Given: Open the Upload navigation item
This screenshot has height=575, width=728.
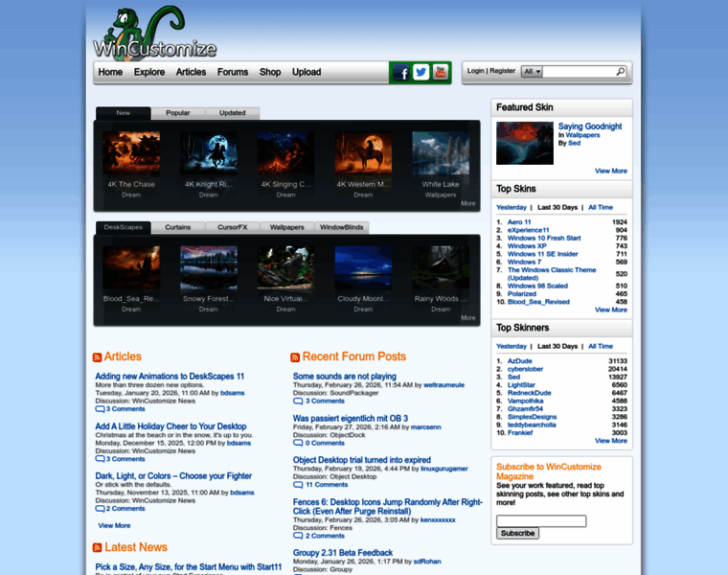Looking at the screenshot, I should tap(307, 72).
